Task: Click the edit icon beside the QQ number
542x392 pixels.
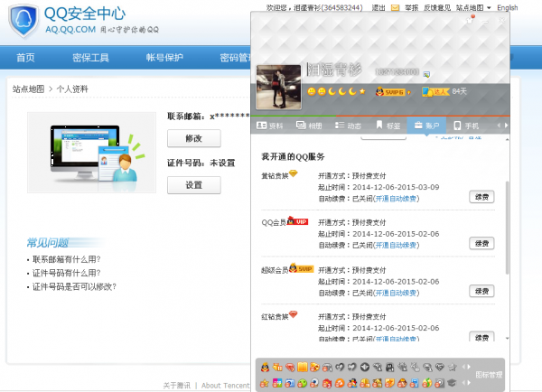Action: 426,74
